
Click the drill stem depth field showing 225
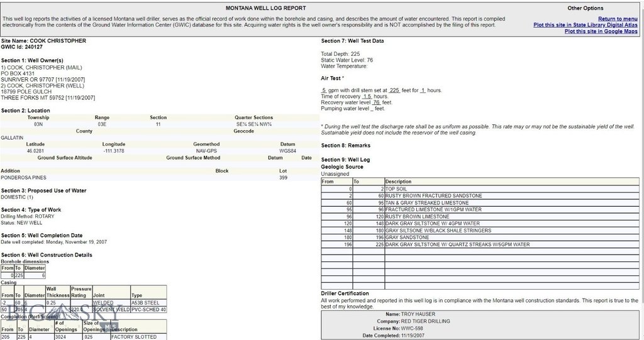(x=394, y=90)
